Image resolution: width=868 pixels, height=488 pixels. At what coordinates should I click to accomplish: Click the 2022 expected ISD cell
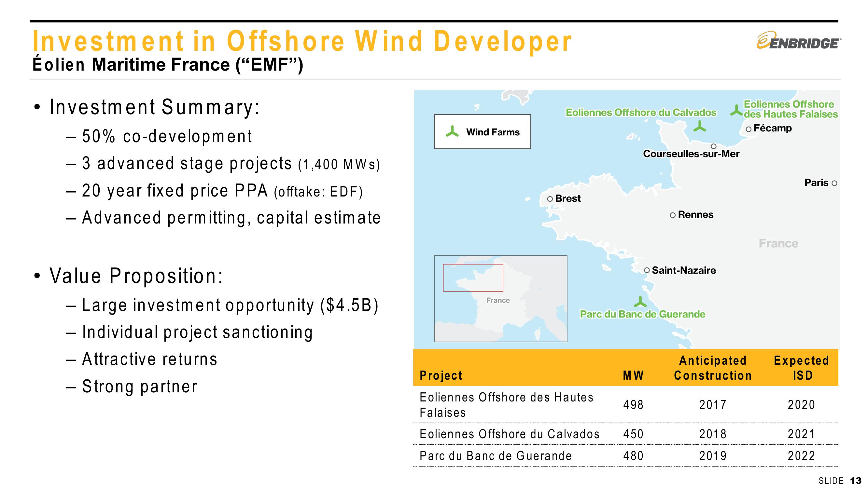(x=801, y=456)
